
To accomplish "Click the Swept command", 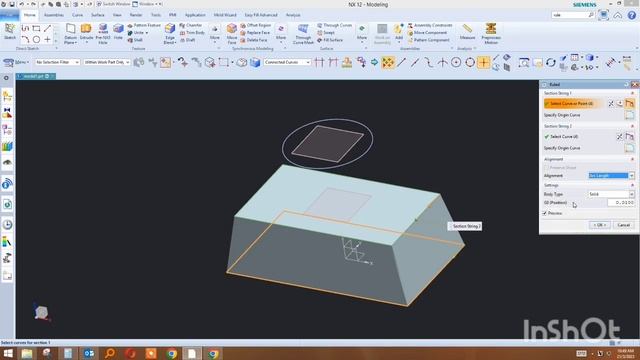I will (x=326, y=33).
